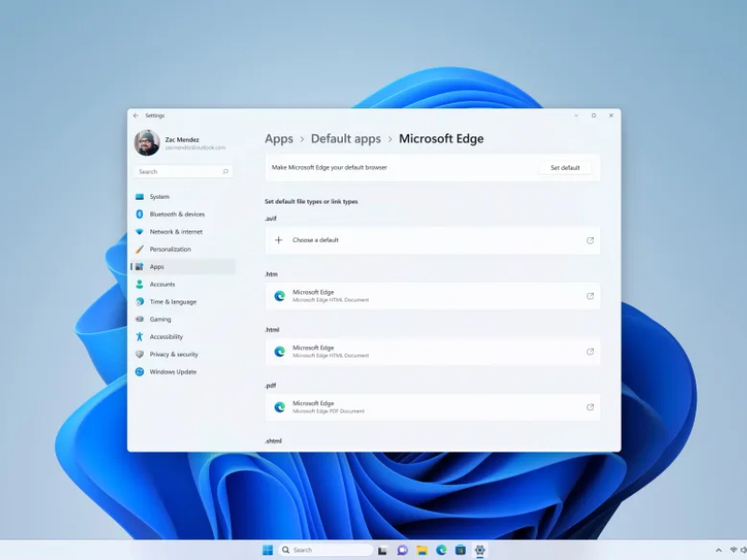The width and height of the screenshot is (747, 560).
Task: Select Apps in the sidebar navigation
Action: click(158, 266)
